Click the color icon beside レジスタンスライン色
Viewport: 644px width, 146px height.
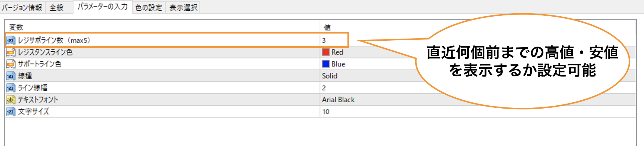click(x=11, y=52)
